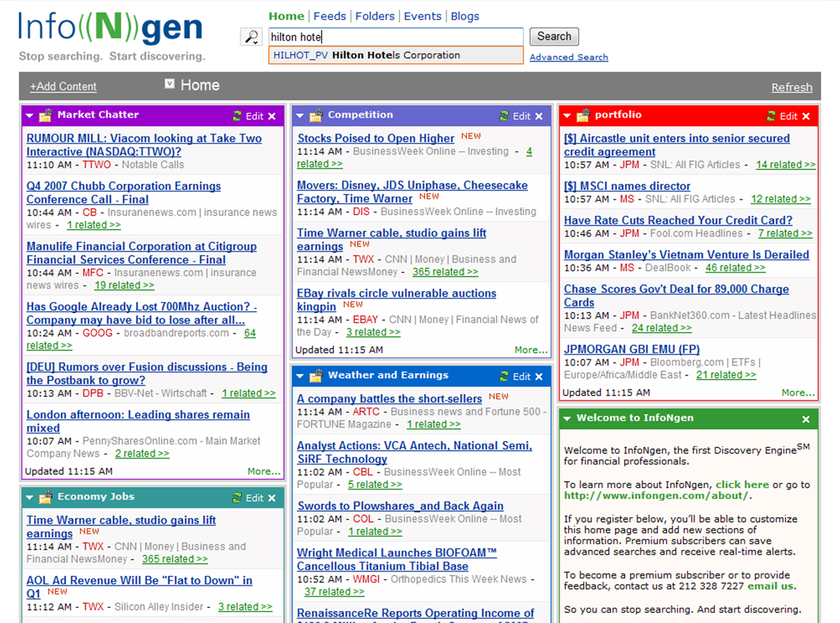The width and height of the screenshot is (840, 623).
Task: Edit the Weather and Earnings panel
Action: pos(521,377)
